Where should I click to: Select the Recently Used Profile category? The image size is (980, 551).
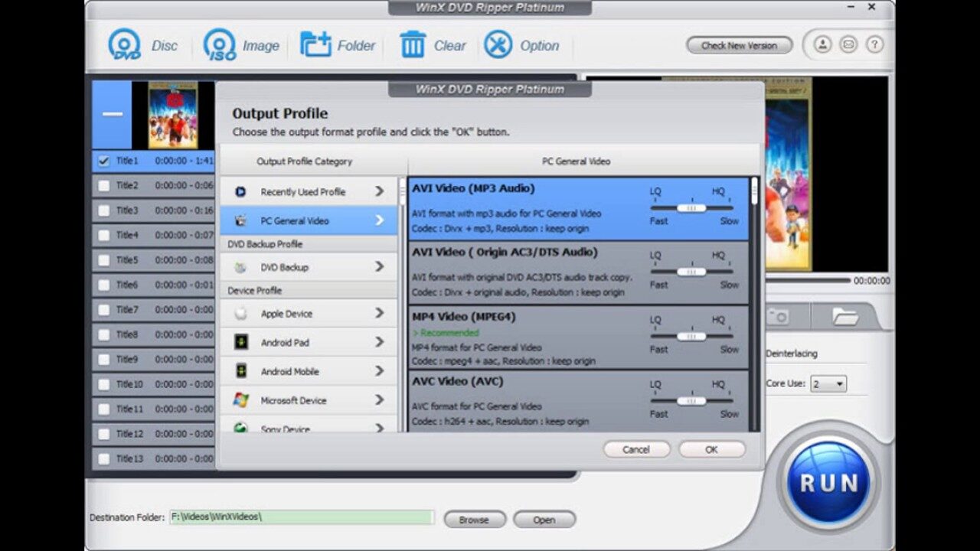(x=309, y=191)
